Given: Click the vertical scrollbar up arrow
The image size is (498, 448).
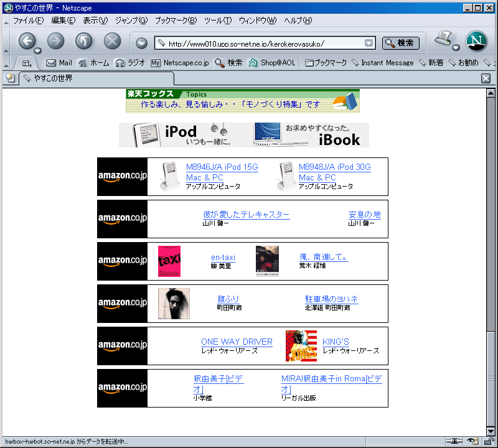Looking at the screenshot, I should click(491, 93).
